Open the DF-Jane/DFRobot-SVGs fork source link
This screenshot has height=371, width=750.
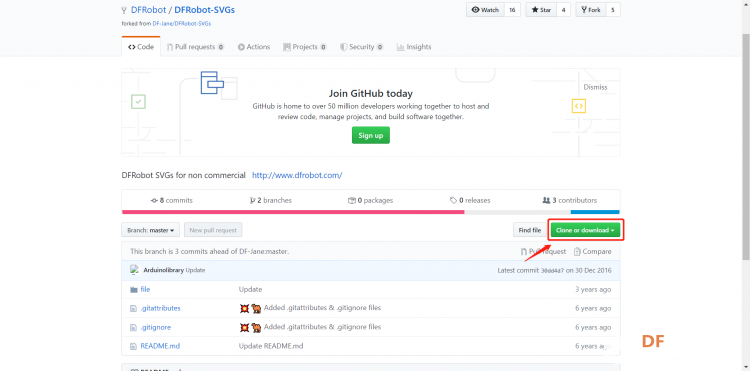click(182, 23)
